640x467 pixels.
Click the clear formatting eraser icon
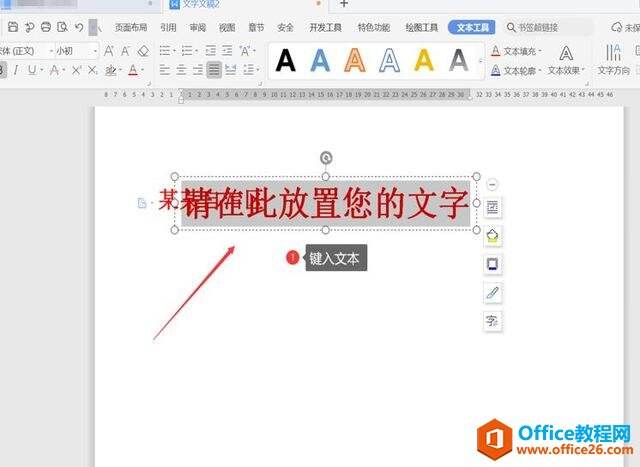(143, 51)
